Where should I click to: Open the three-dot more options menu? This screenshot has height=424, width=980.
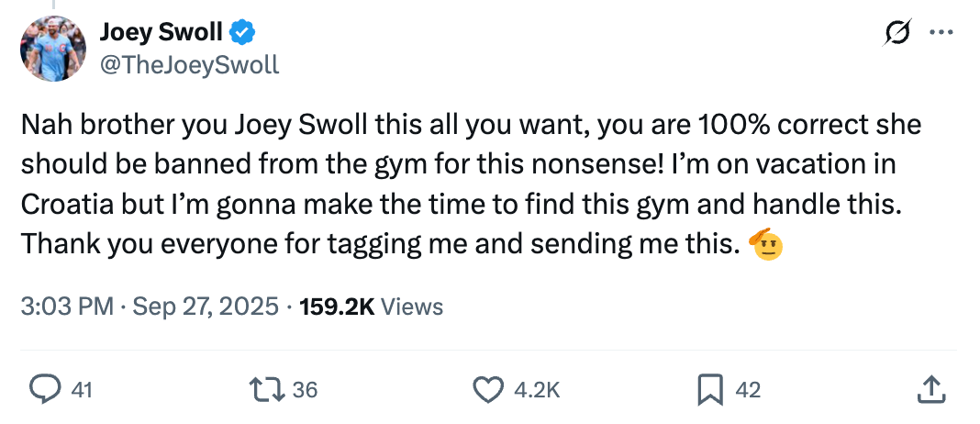941,32
